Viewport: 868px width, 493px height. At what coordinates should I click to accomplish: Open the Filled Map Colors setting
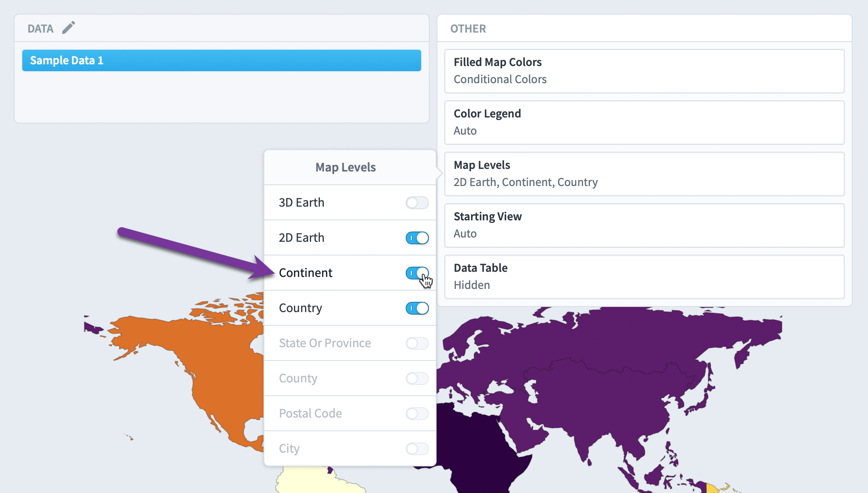(x=644, y=71)
